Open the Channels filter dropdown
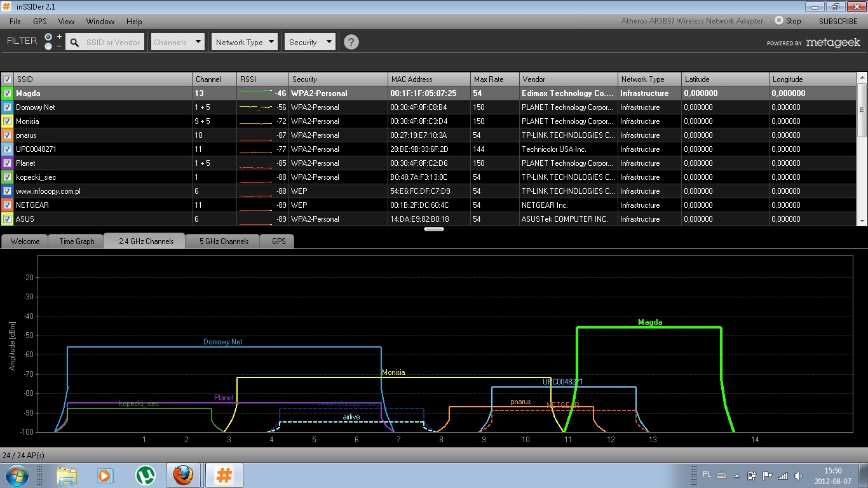This screenshot has width=868, height=488. point(177,42)
